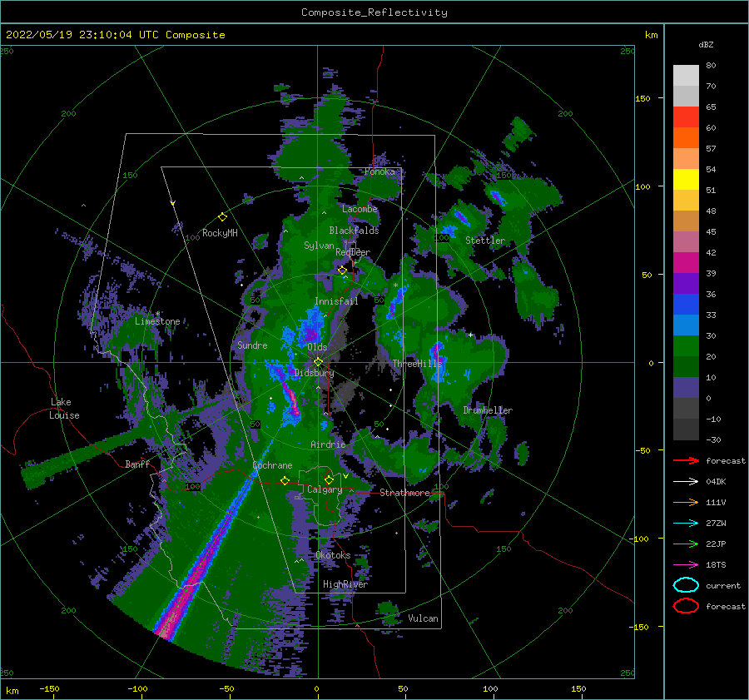This screenshot has width=749, height=700.
Task: Click the Lacombe label
Action: point(360,209)
